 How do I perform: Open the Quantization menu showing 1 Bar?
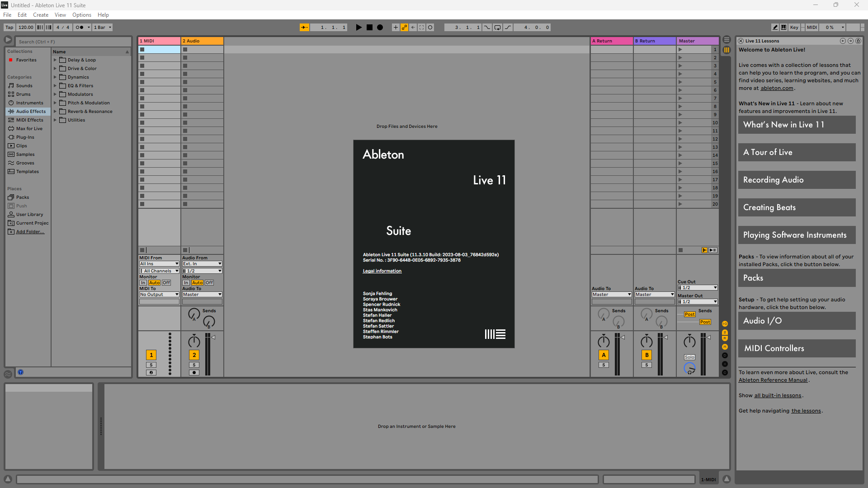[103, 28]
